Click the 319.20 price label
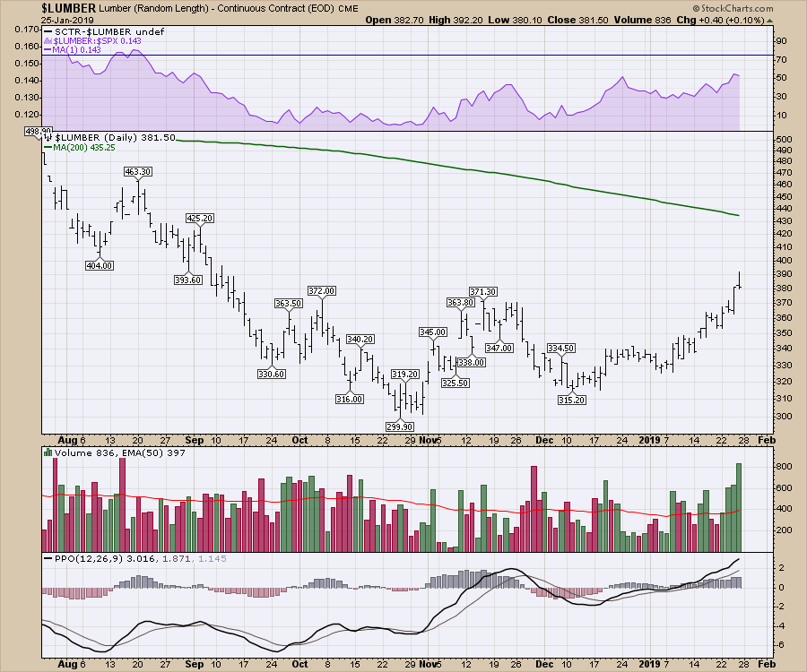This screenshot has width=807, height=672. 405,375
